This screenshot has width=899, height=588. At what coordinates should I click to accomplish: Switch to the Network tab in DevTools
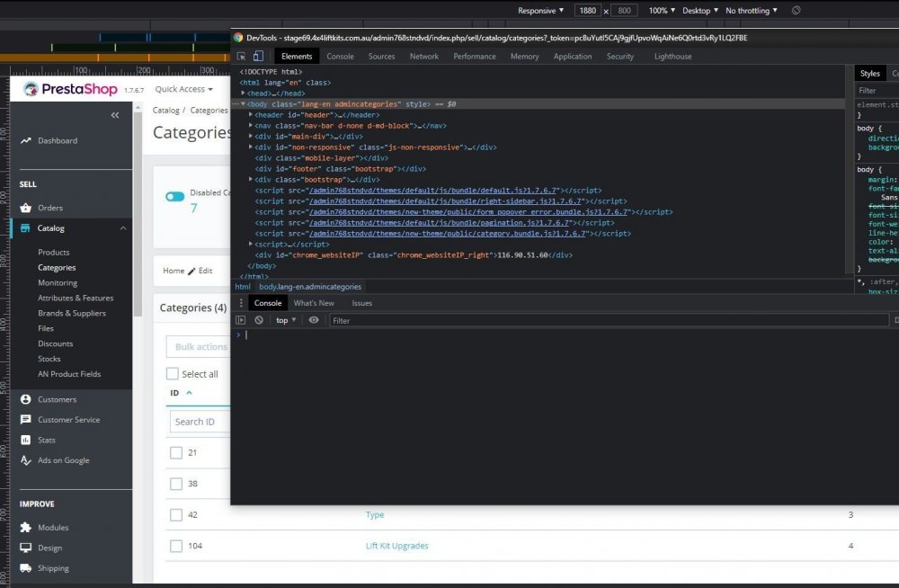point(423,55)
